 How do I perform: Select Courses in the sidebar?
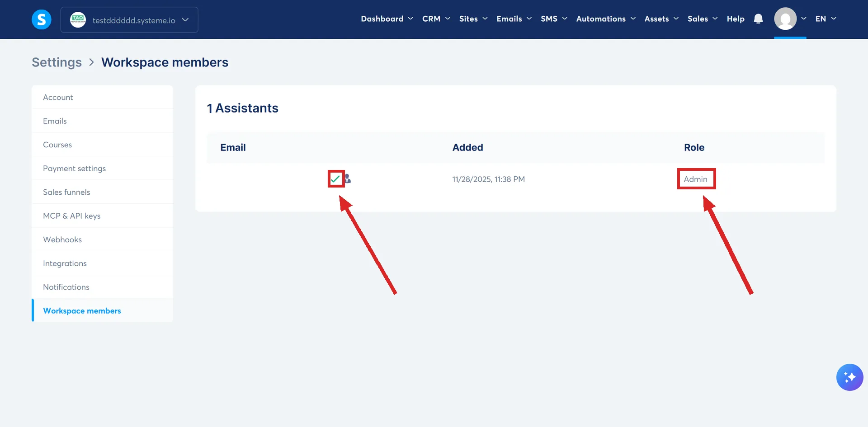[x=102, y=145]
